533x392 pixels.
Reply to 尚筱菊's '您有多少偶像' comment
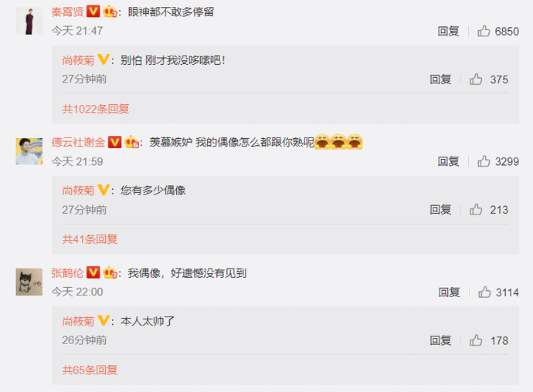pyautogui.click(x=440, y=210)
